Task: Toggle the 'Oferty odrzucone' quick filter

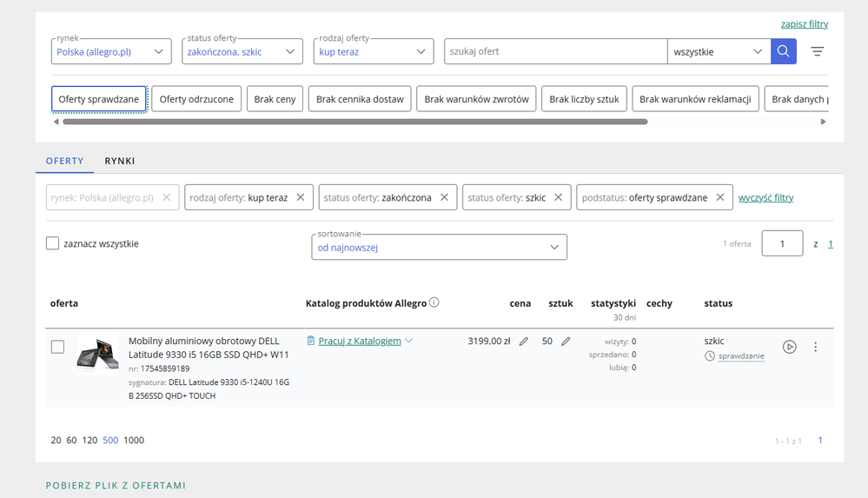Action: tap(196, 99)
